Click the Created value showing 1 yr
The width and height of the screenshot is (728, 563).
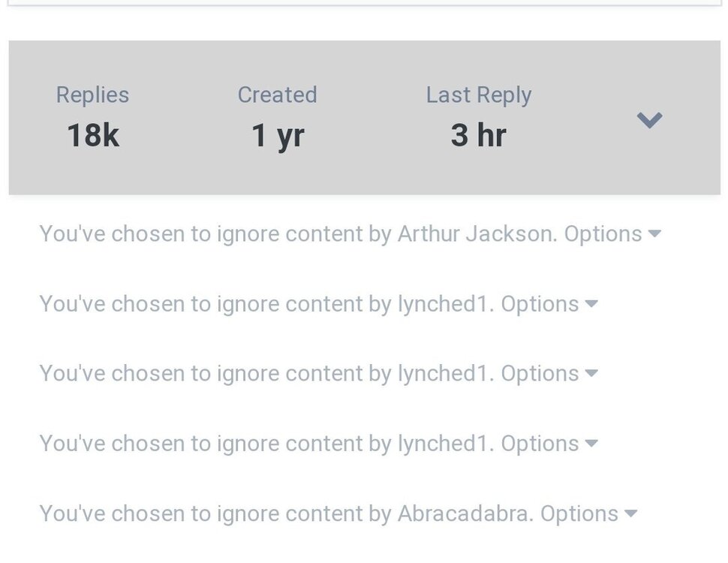pyautogui.click(x=277, y=135)
